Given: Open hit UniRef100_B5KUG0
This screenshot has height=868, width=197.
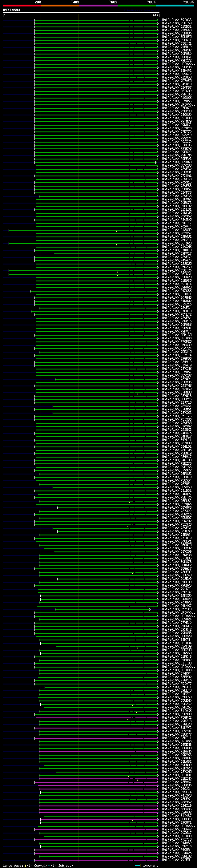Looking at the screenshot, I should point(176,33).
